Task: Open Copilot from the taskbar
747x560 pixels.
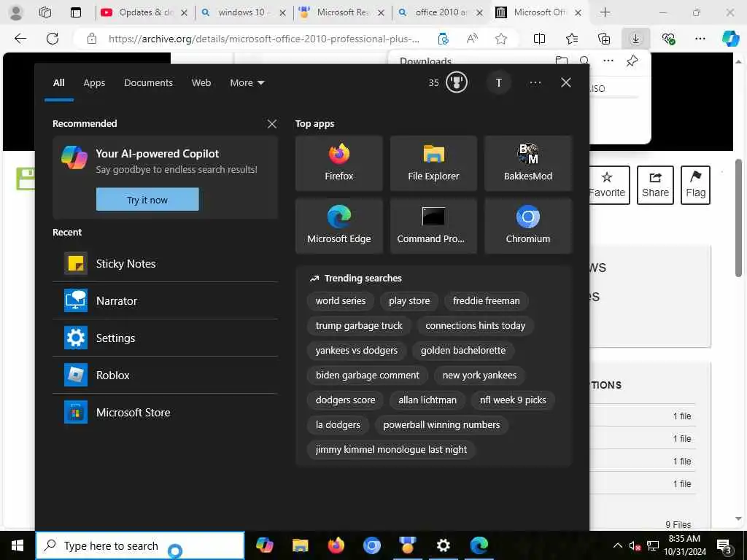Action: click(264, 545)
